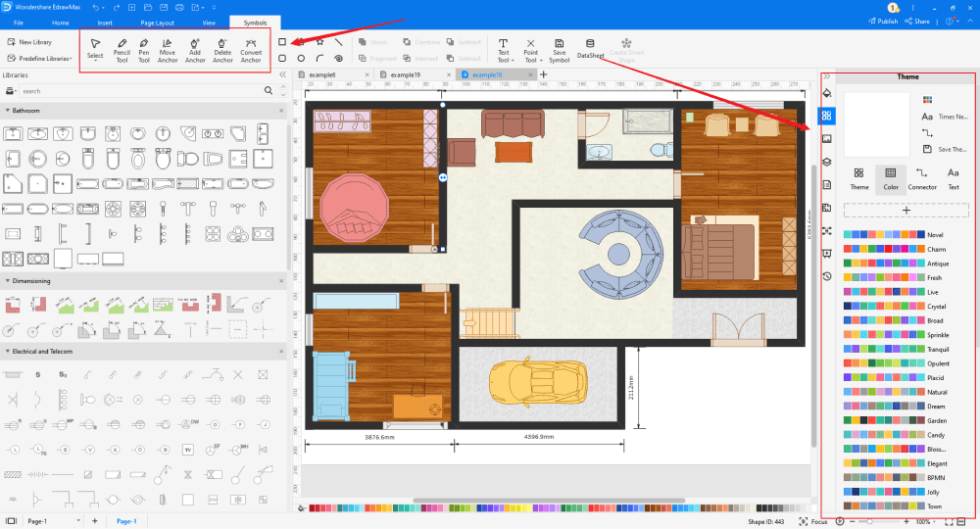Screen dimensions: 980x529
Task: Click the search magnifier in Libraries
Action: click(x=269, y=90)
